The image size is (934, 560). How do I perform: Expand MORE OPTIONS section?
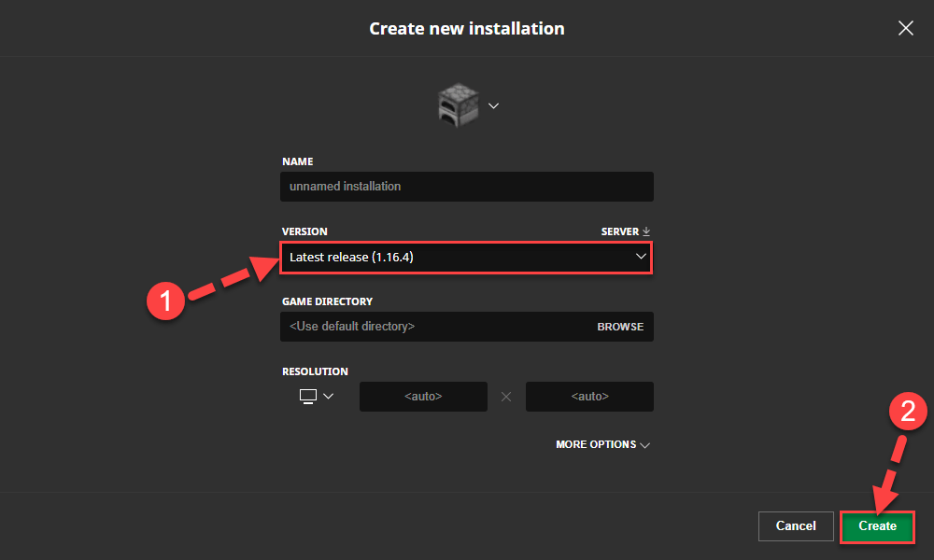coord(602,444)
